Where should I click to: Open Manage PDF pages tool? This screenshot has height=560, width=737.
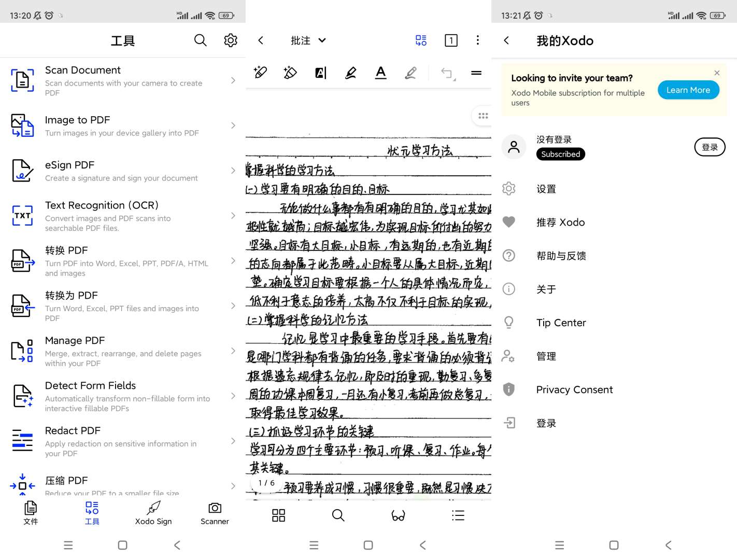pos(123,351)
